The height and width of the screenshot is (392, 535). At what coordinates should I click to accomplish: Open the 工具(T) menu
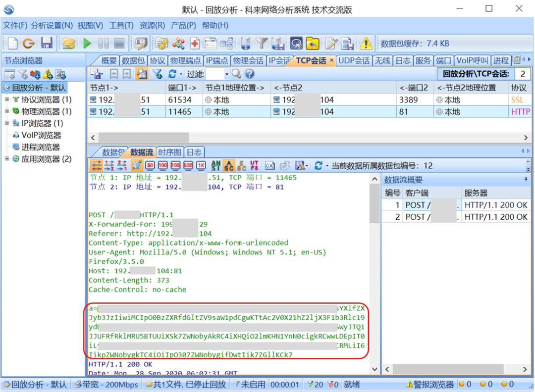coord(121,24)
